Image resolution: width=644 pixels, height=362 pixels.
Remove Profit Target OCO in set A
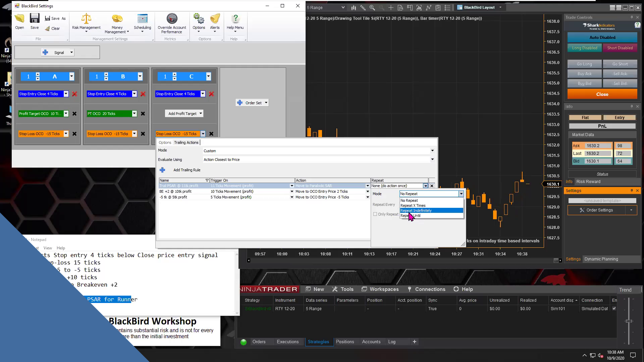pyautogui.click(x=74, y=114)
